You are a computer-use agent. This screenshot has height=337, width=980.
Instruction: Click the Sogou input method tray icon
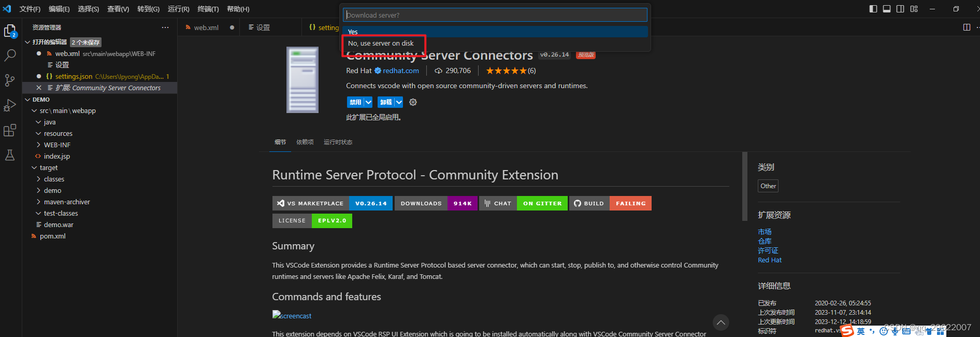pos(847,331)
